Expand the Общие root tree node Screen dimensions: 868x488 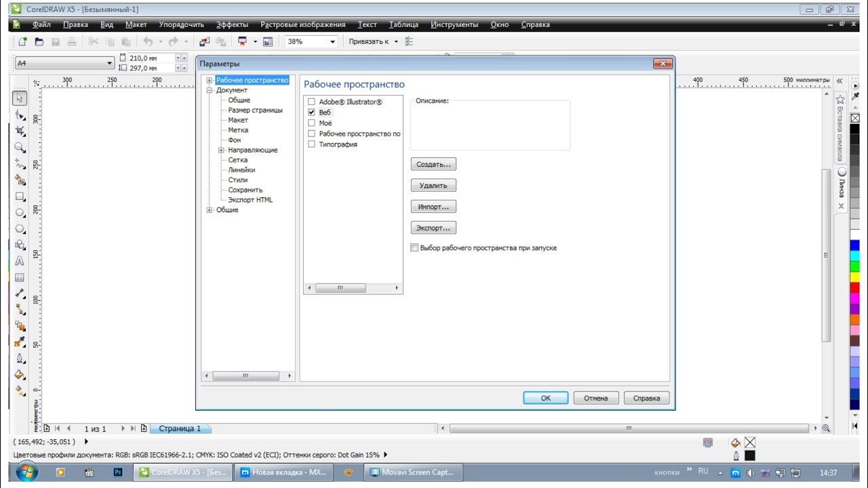point(210,210)
